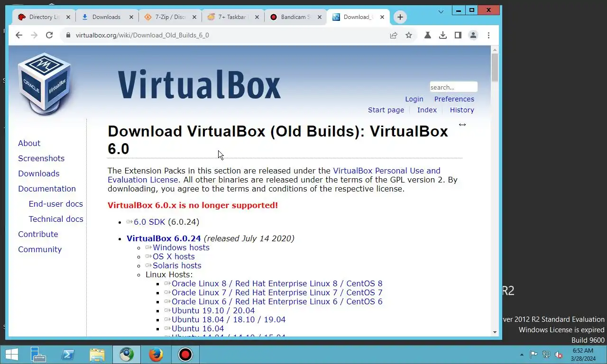Open Server Manager from the taskbar
This screenshot has height=364, width=607.
pos(38,355)
